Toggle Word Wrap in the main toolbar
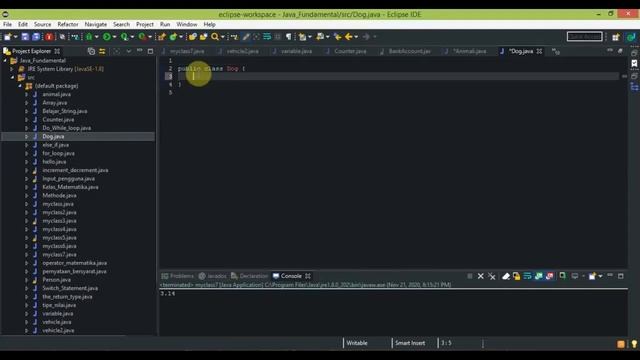Viewport: 640px width, 360px height. point(267,37)
